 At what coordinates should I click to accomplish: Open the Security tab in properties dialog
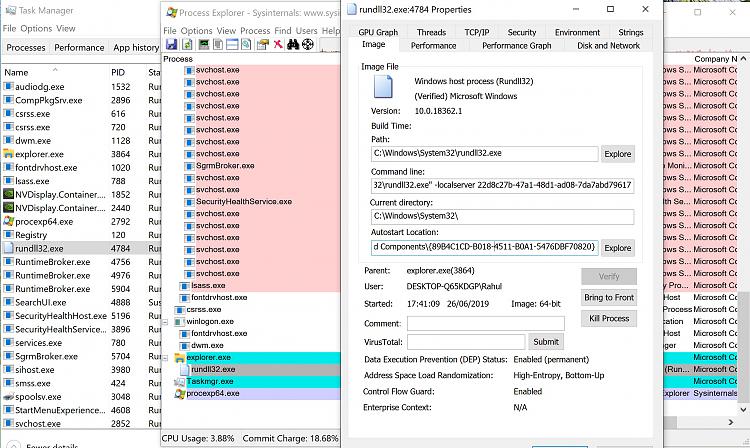521,32
